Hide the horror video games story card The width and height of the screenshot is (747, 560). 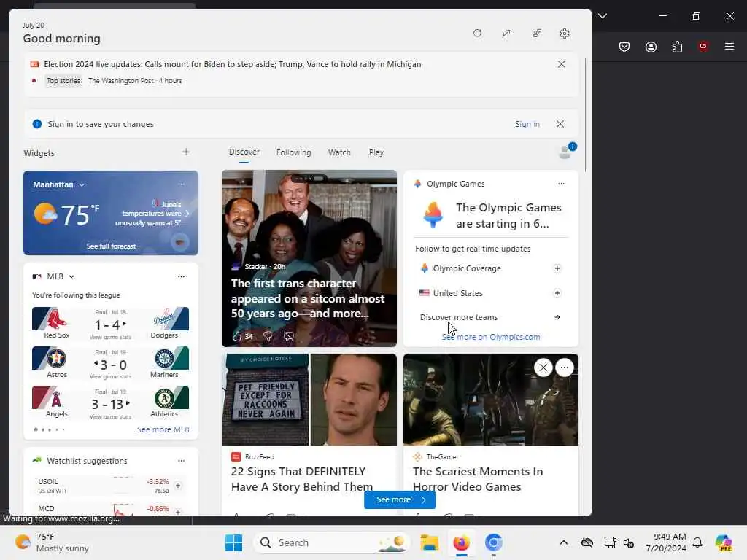click(x=543, y=367)
